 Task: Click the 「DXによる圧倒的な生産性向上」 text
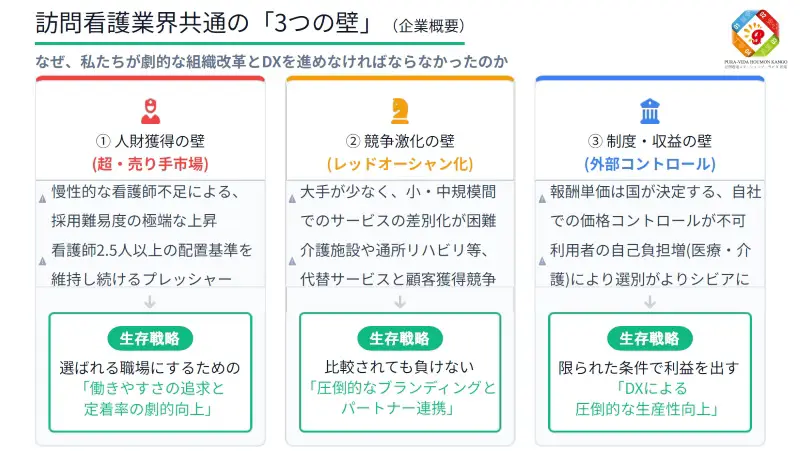point(650,398)
